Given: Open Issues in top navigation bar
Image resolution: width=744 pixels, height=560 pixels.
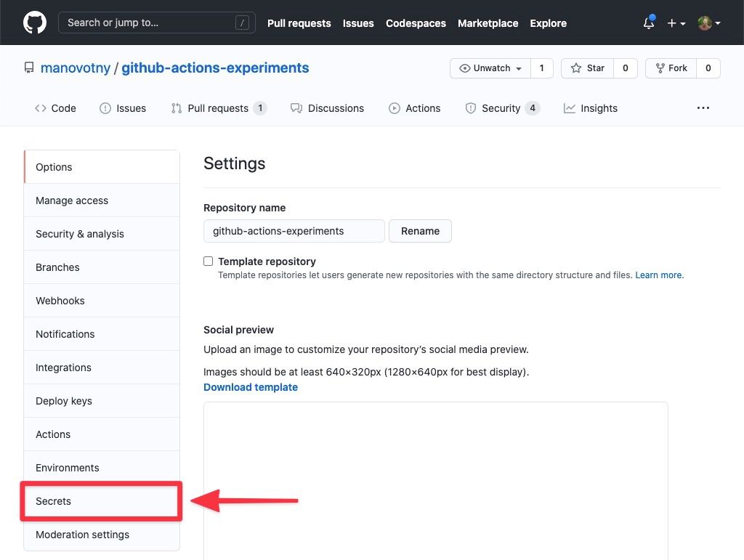Looking at the screenshot, I should coord(358,23).
